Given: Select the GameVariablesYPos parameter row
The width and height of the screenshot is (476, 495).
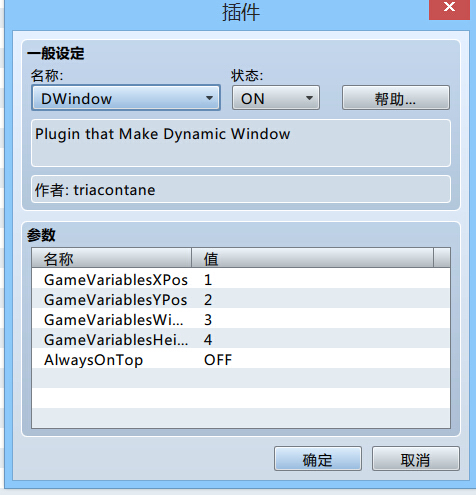Looking at the screenshot, I should (241, 299).
